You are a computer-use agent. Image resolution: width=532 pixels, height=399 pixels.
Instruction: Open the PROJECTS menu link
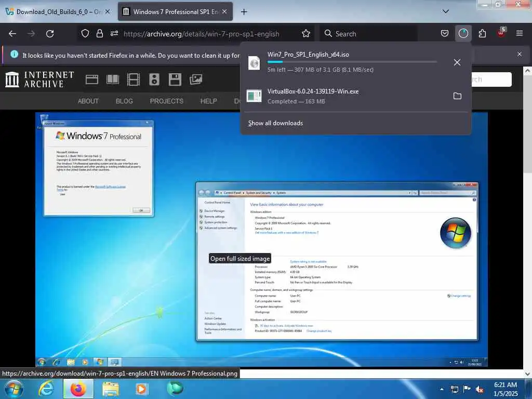(167, 101)
